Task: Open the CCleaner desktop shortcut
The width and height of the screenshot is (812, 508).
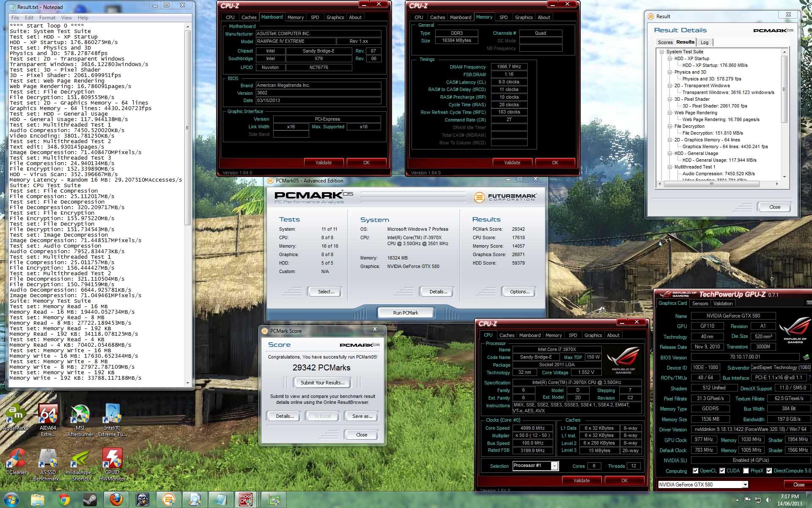Action: pyautogui.click(x=16, y=462)
